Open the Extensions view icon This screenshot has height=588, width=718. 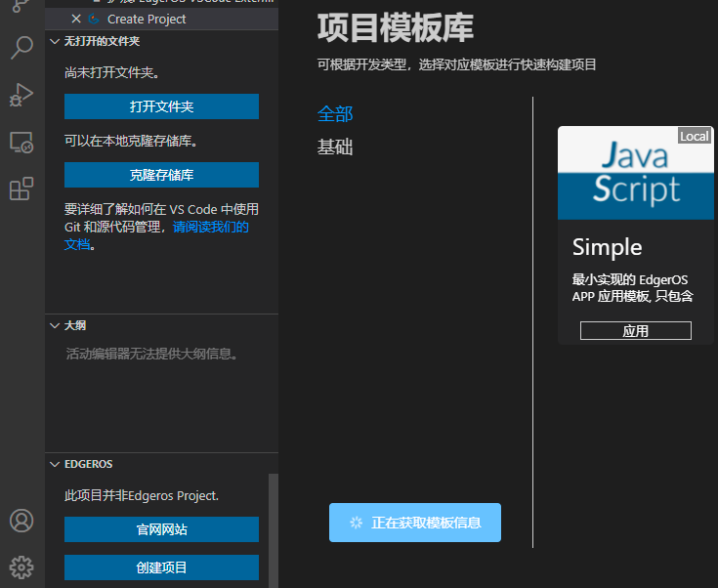coord(21,189)
